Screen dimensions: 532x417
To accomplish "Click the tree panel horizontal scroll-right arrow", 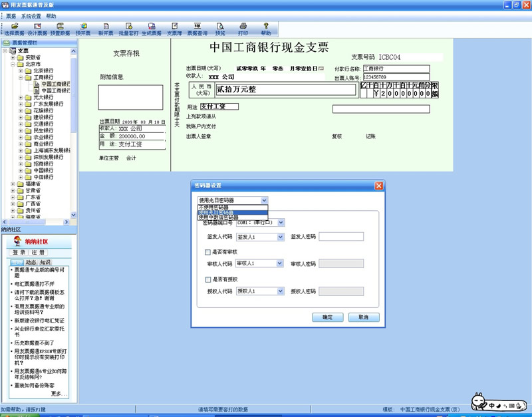I will point(66,222).
